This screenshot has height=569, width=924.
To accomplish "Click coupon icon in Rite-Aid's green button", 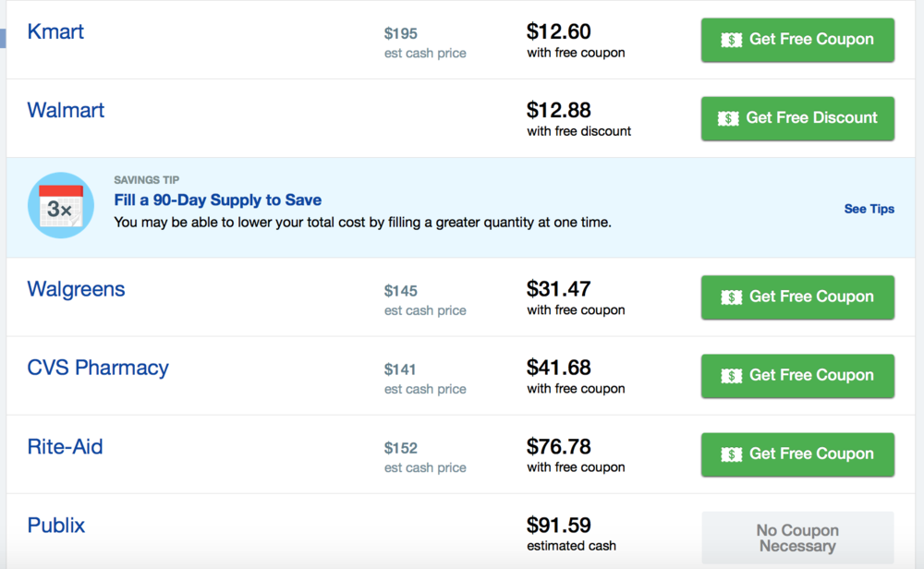I will [732, 454].
